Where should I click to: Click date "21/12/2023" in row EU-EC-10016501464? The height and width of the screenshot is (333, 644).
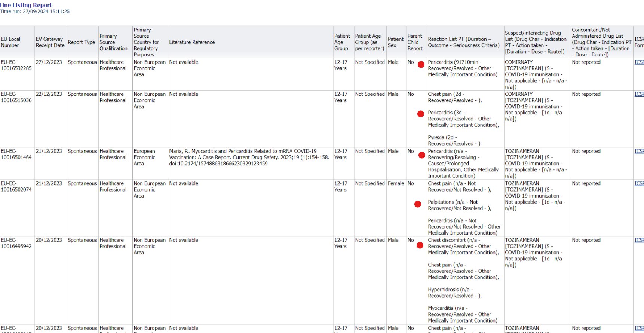49,151
